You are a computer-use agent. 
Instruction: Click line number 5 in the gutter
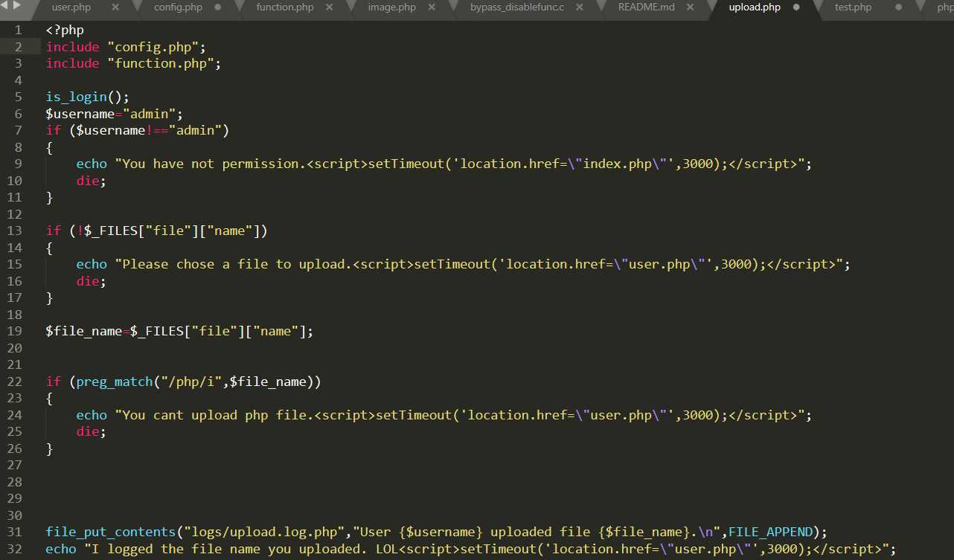click(18, 97)
